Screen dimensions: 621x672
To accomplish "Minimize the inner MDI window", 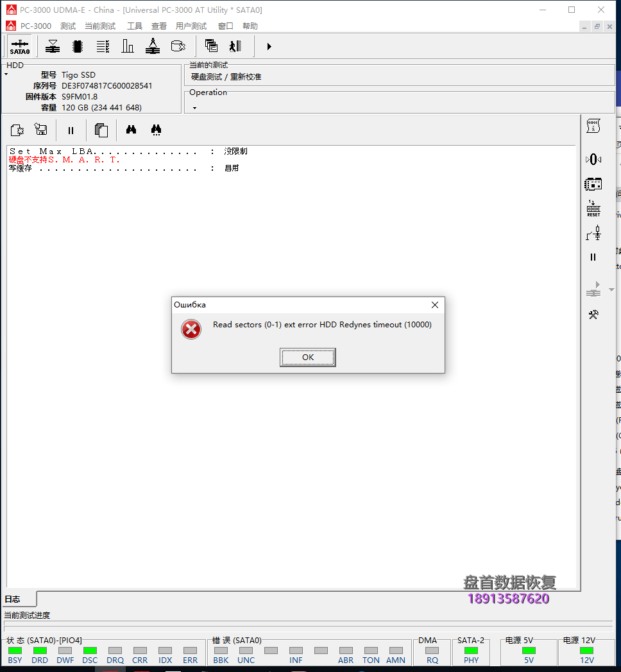I will tap(584, 26).
